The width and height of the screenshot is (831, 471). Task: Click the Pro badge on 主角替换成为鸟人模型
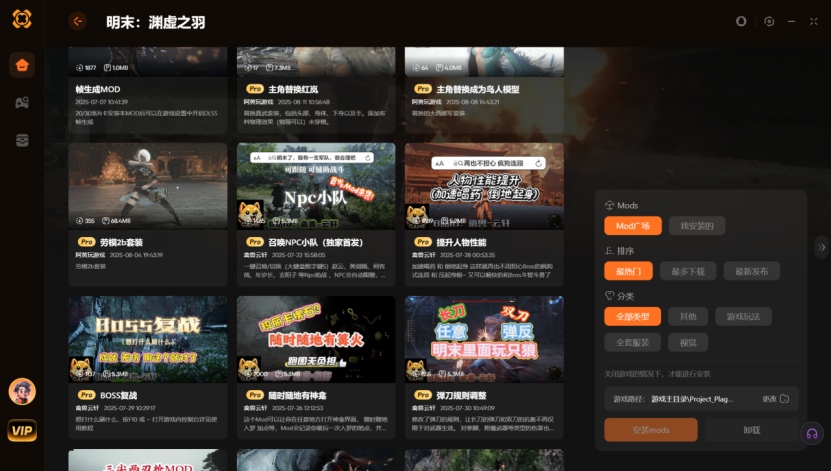click(423, 89)
